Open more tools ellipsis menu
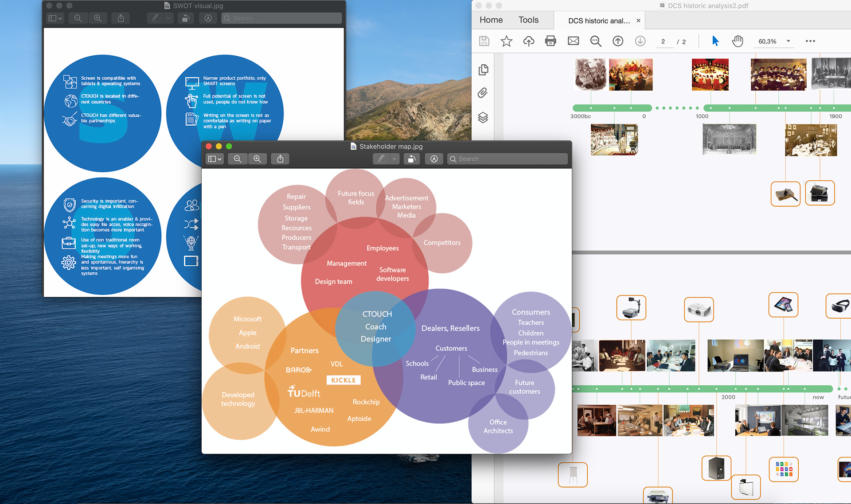The image size is (851, 504). 810,41
